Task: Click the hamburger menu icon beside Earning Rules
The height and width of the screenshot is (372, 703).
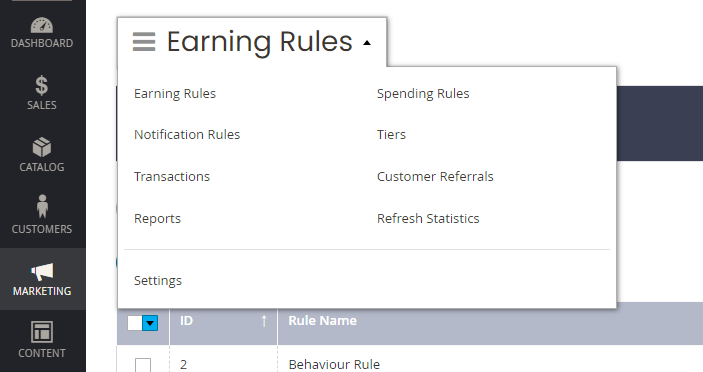Action: coord(144,42)
